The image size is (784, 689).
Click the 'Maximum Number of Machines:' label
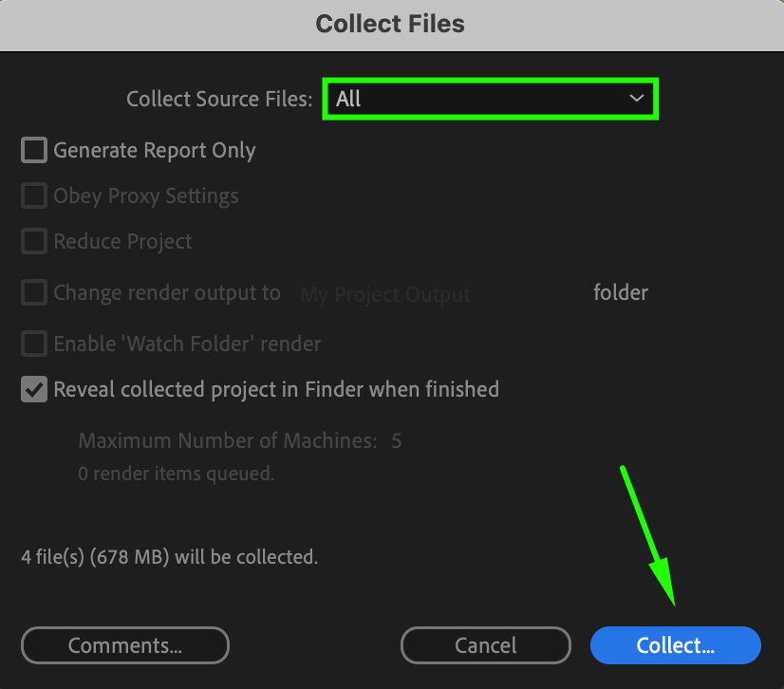(x=228, y=441)
